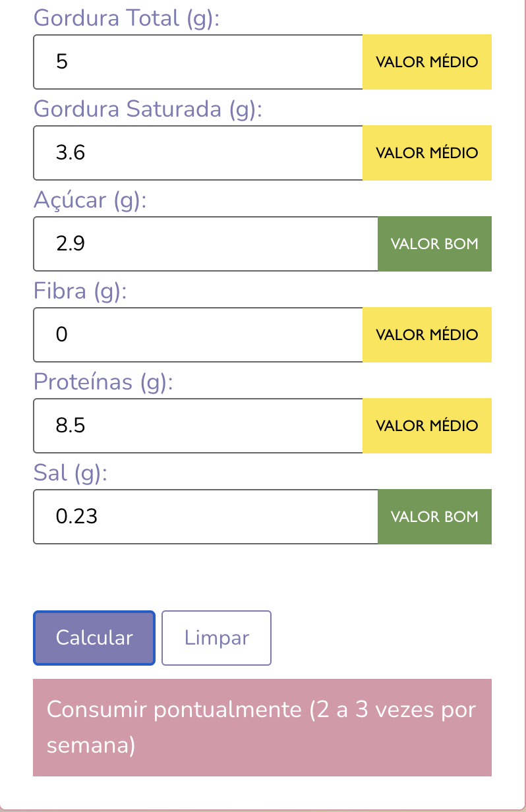Click the Consumir pontualmente result message
Viewport: 526px width, 812px height.
(x=262, y=728)
